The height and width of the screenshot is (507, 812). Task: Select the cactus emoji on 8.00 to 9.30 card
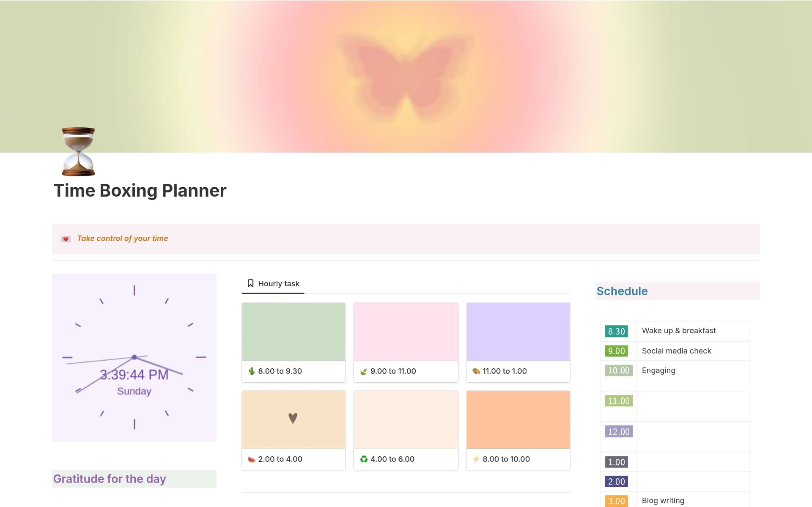[x=251, y=371]
